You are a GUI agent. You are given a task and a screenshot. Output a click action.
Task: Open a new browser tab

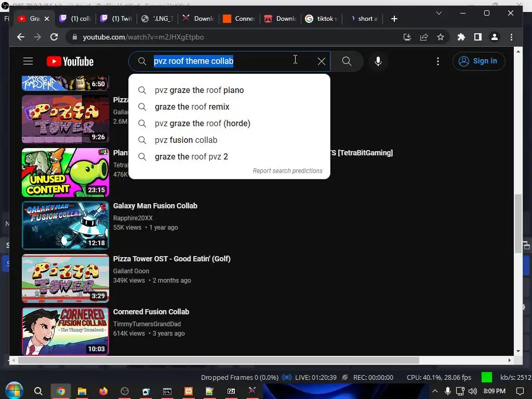[394, 19]
